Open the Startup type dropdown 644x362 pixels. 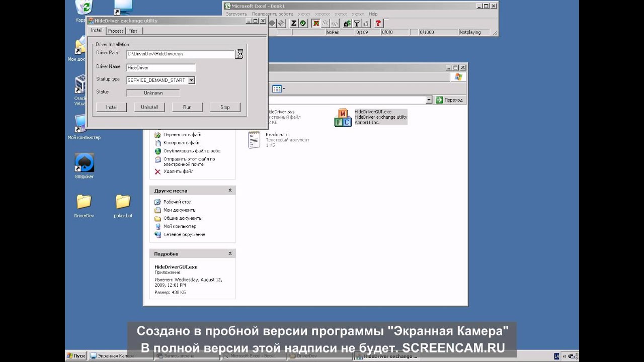tap(192, 80)
